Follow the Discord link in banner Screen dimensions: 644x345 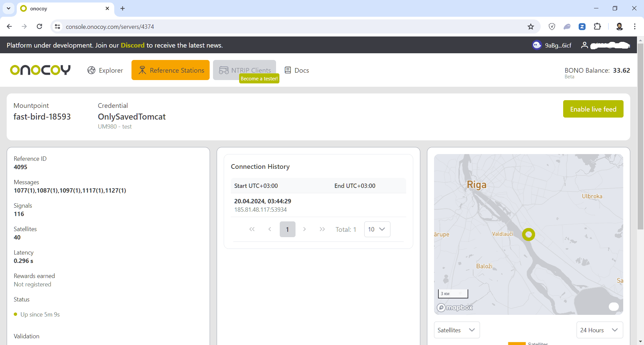132,45
